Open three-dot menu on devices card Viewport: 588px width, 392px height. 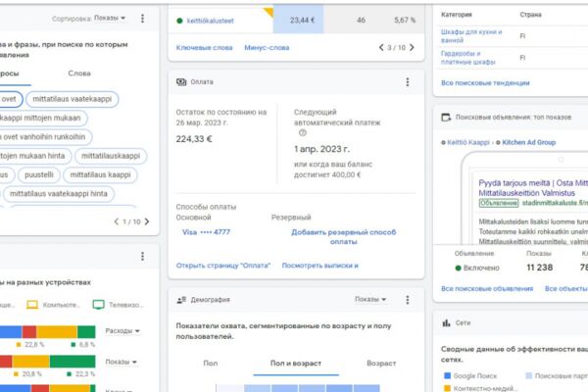(142, 256)
